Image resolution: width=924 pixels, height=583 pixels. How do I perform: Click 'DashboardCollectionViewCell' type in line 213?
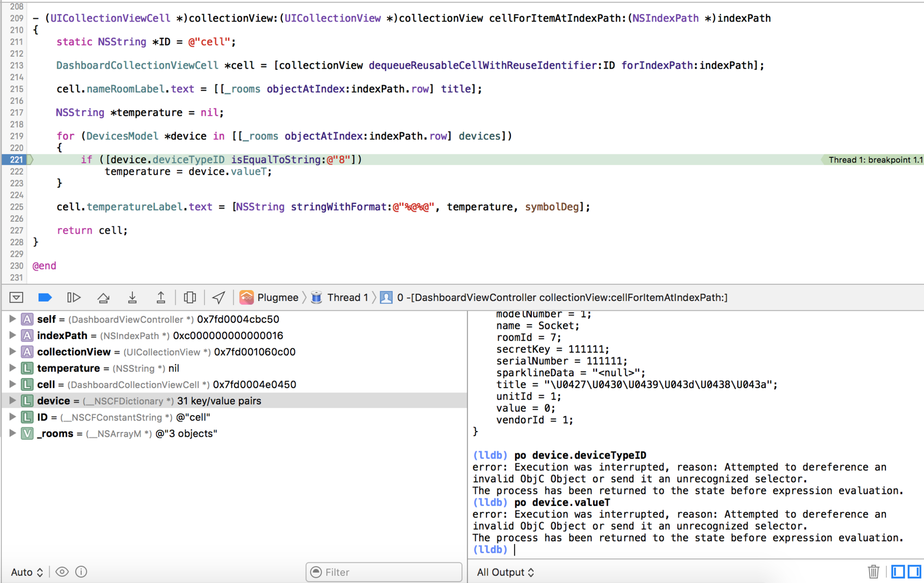coord(137,65)
